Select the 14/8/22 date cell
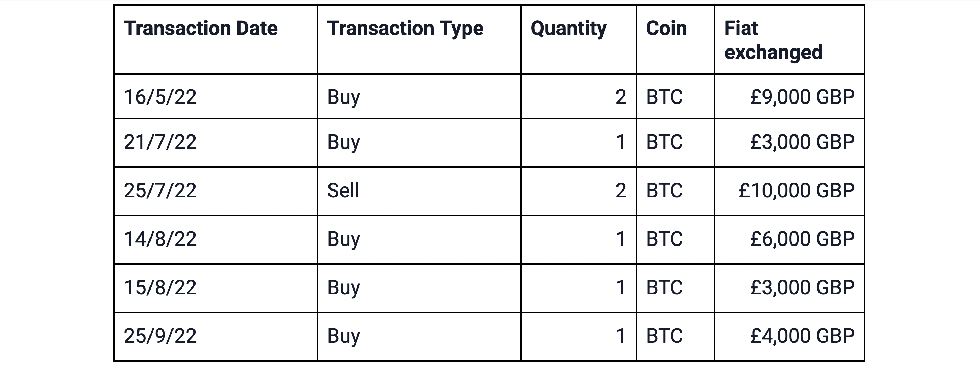Image resolution: width=980 pixels, height=370 pixels. coord(160,239)
